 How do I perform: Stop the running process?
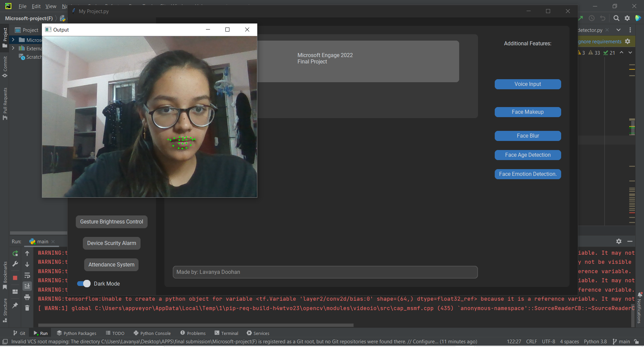click(x=15, y=278)
